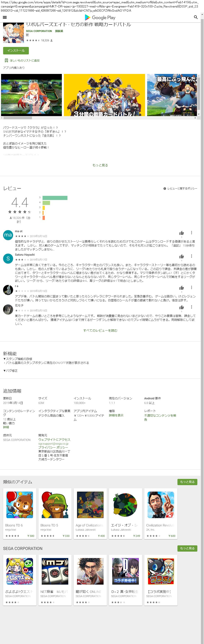Click 不適切なコンテンツを報告 link
Screen dimensions: 204x644
160,417
